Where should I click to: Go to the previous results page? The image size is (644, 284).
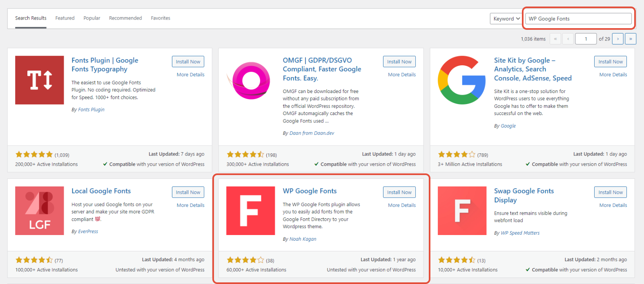tap(568, 39)
